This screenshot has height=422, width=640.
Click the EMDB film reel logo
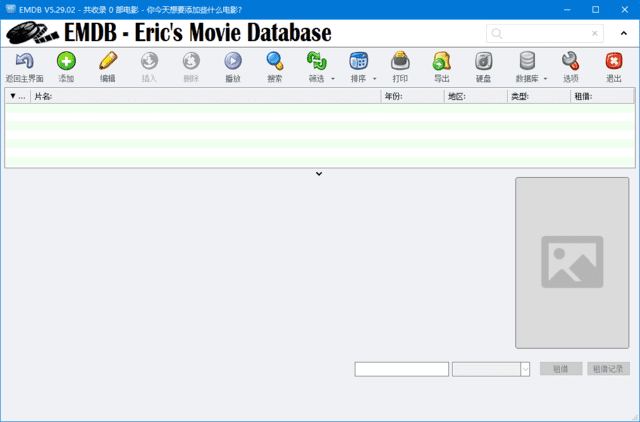pyautogui.click(x=33, y=33)
